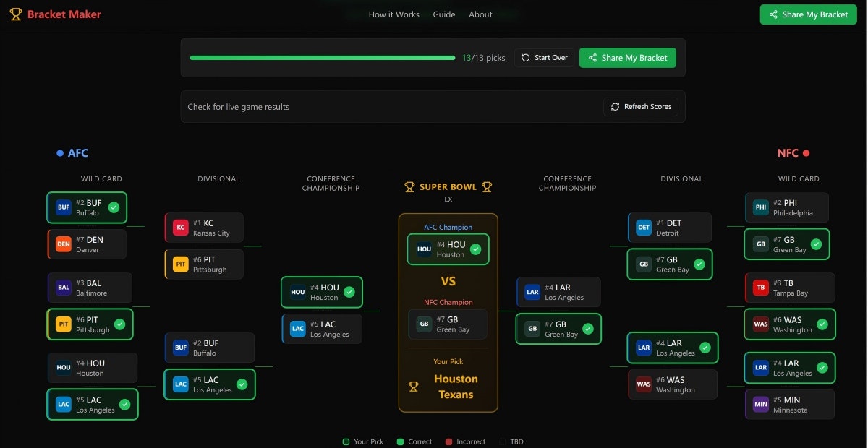868x448 pixels.
Task: Select Tampa Bay in the NFC Wild Card
Action: [790, 288]
